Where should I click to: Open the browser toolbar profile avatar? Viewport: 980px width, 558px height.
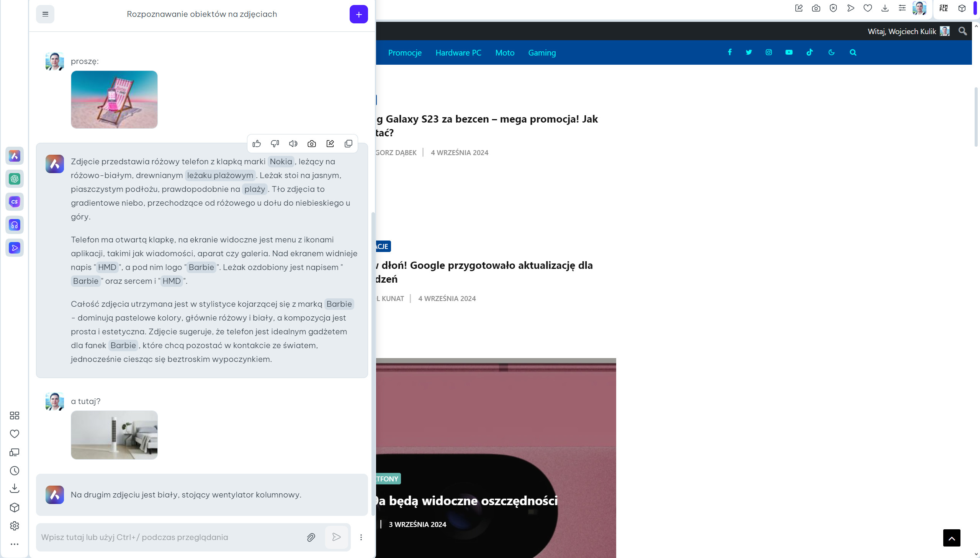tap(919, 8)
